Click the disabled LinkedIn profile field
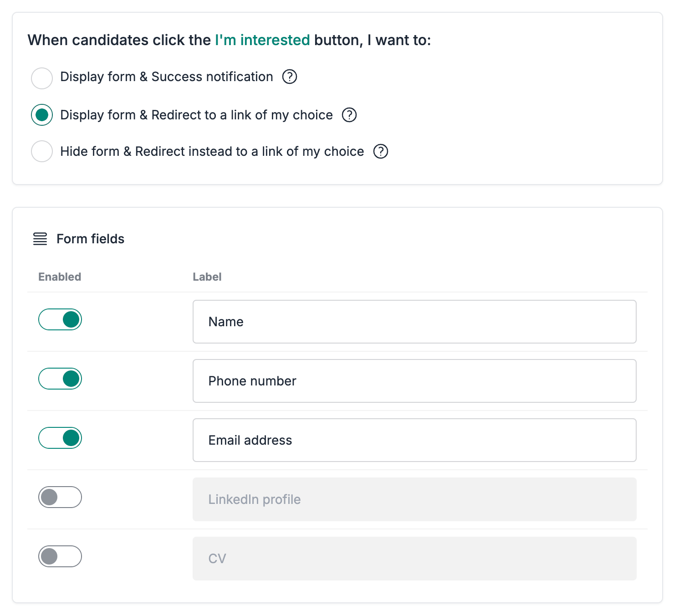The width and height of the screenshot is (674, 616). point(414,499)
